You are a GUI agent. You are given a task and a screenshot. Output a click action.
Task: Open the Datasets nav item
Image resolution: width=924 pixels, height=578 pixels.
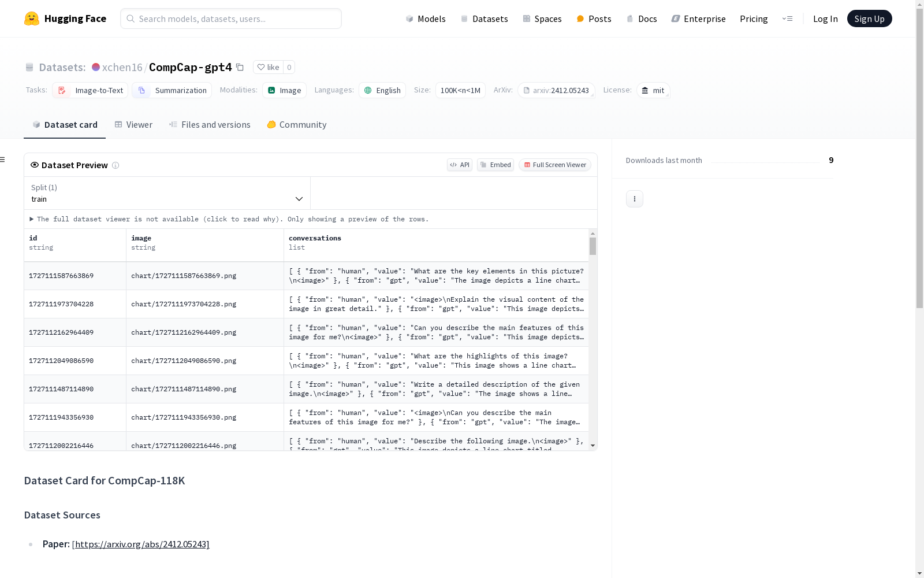click(484, 18)
